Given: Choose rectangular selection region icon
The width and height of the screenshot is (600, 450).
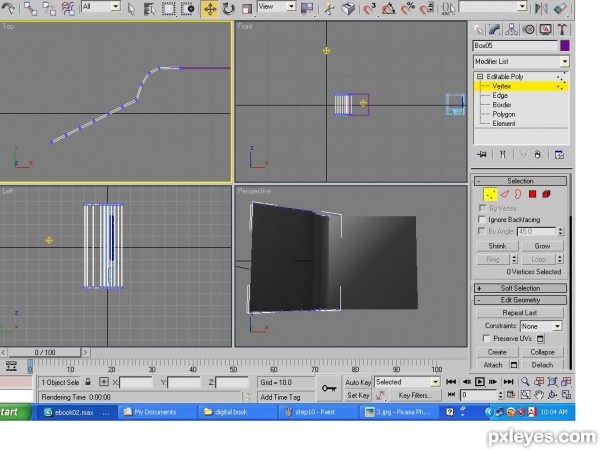Looking at the screenshot, I should pos(168,8).
